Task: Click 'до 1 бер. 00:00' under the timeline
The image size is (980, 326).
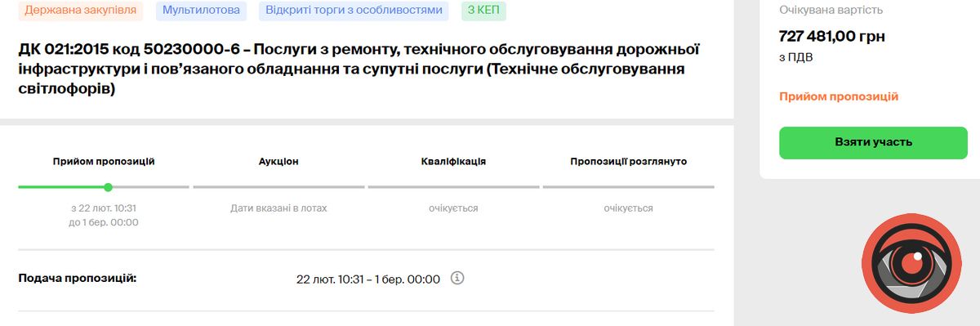Action: click(104, 222)
